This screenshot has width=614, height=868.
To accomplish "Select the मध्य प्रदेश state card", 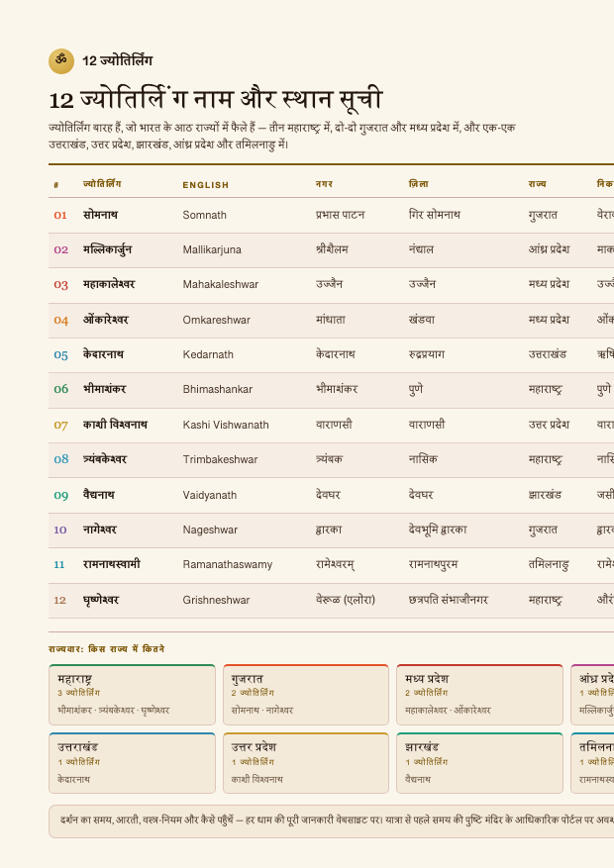I will pos(479,695).
